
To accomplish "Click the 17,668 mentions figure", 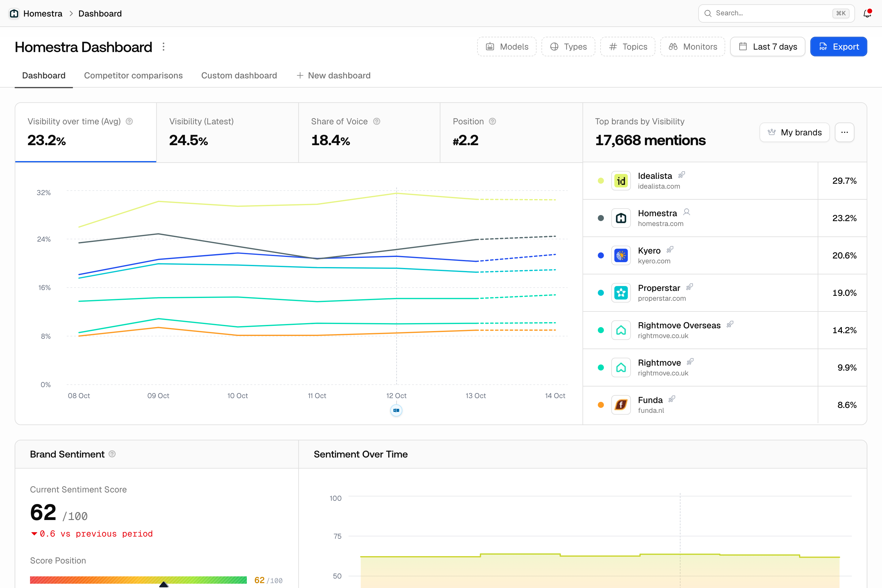I will (650, 140).
